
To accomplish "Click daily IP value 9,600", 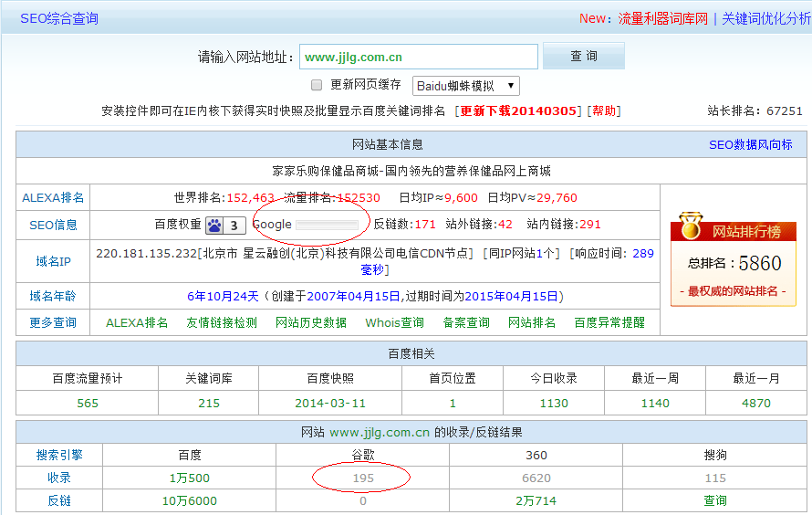I will (x=461, y=198).
